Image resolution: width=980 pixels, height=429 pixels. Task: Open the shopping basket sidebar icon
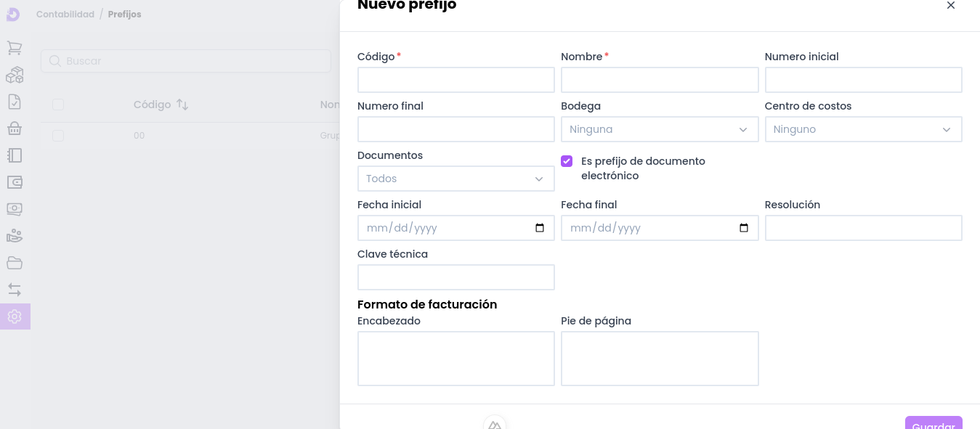[15, 128]
